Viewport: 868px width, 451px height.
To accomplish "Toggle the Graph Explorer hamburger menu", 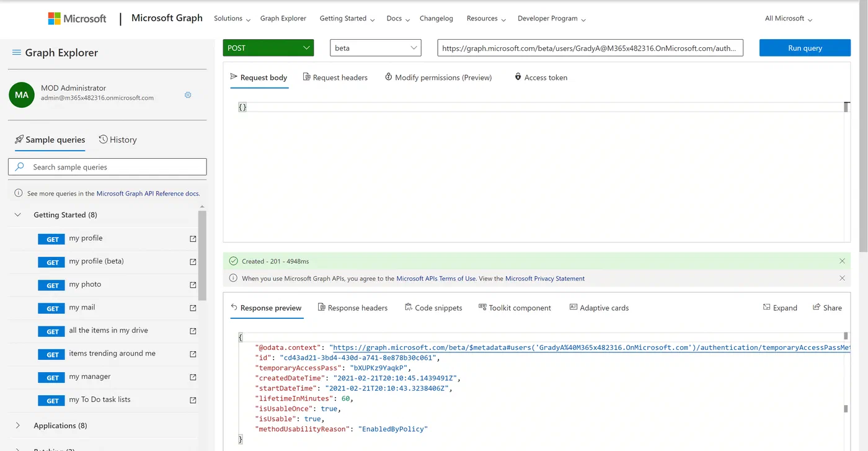I will pyautogui.click(x=17, y=53).
